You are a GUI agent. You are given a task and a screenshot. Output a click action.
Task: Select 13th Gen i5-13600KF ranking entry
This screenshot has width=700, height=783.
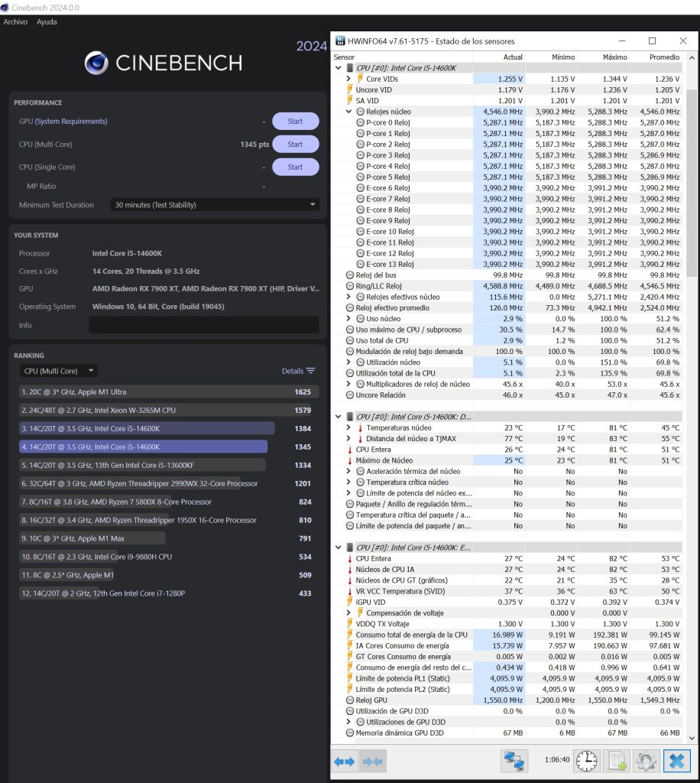(x=169, y=466)
